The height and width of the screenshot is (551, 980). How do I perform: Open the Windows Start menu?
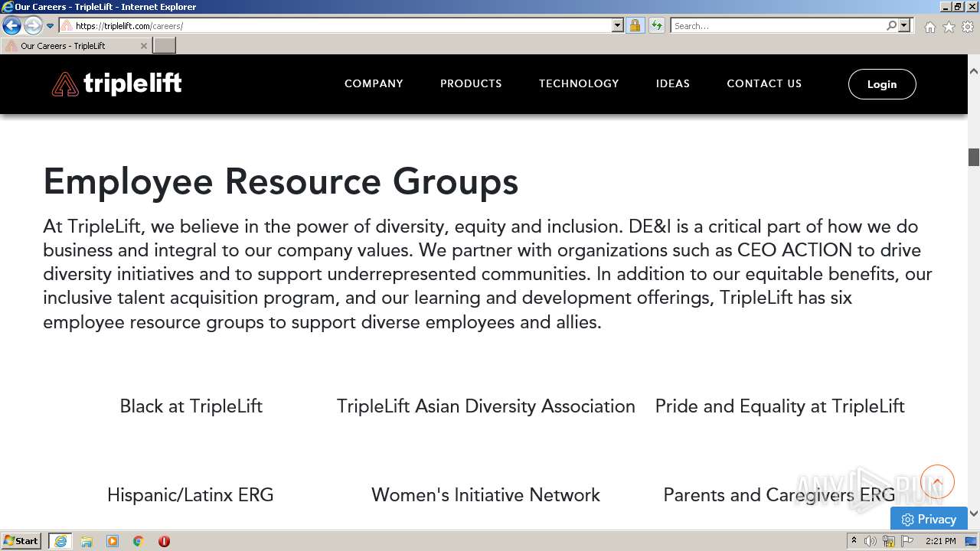[x=21, y=541]
